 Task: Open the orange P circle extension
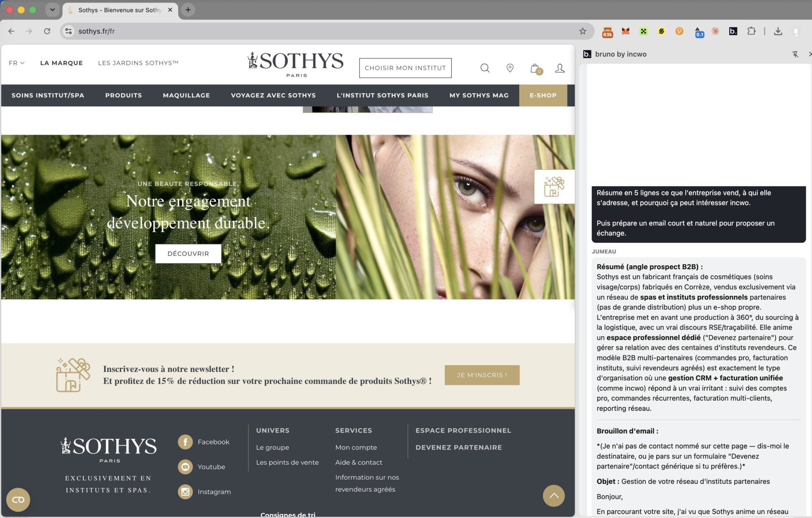[x=679, y=31]
